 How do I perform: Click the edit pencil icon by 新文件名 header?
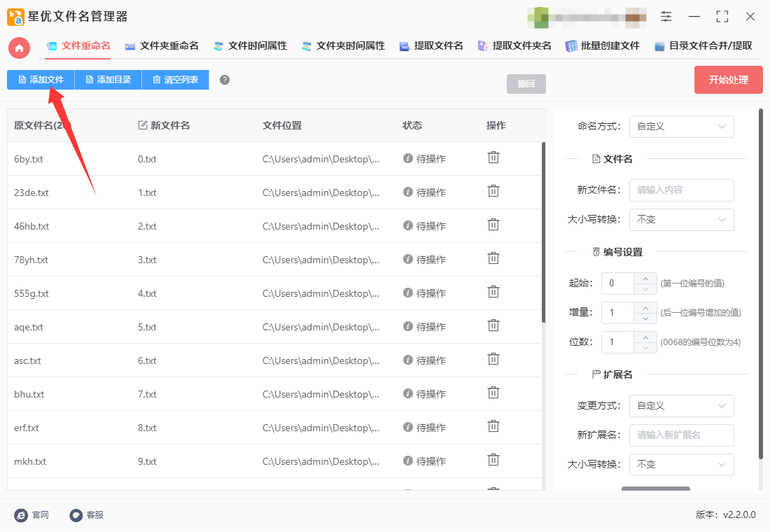click(x=143, y=125)
